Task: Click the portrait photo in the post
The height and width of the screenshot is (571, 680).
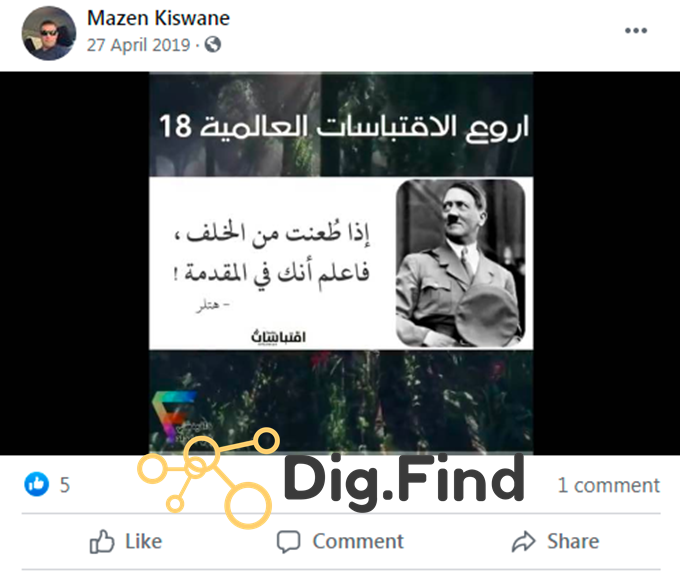Action: coord(461,263)
